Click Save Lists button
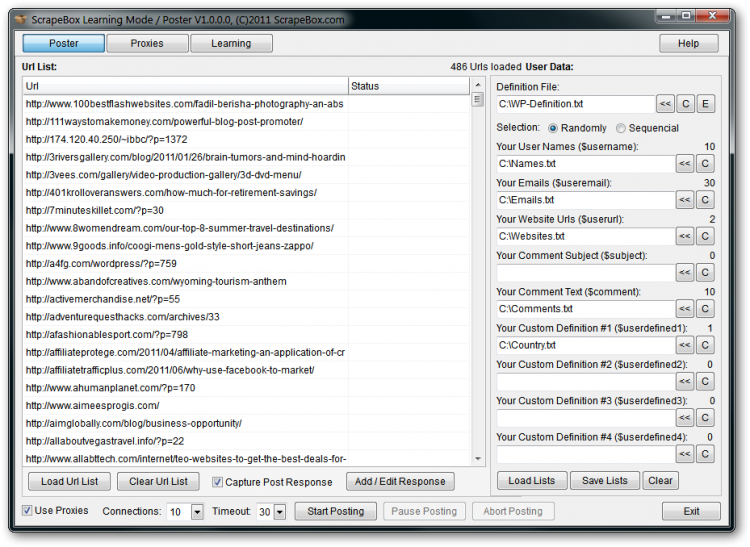The height and width of the screenshot is (547, 750). 605,481
